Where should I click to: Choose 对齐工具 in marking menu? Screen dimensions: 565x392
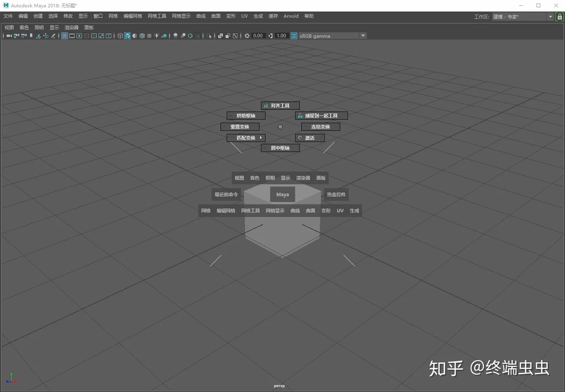pos(280,105)
